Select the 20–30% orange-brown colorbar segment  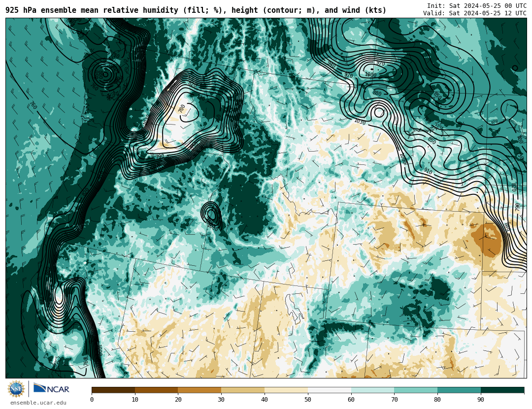(x=199, y=390)
